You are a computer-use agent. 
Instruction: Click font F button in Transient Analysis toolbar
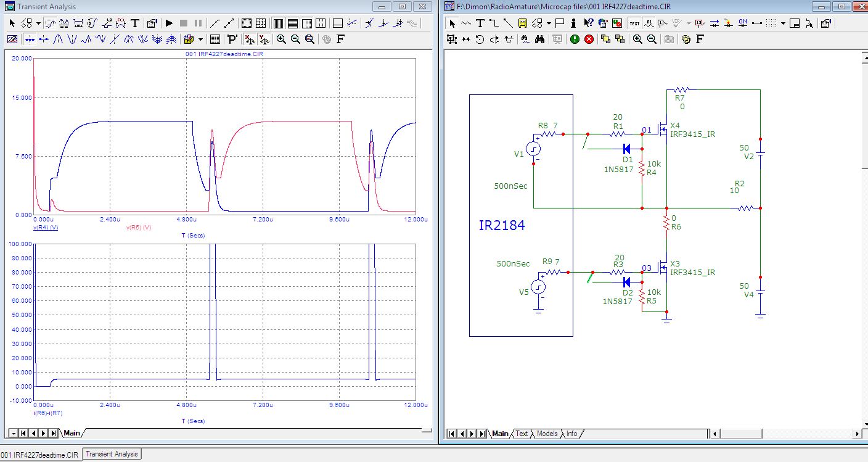click(340, 39)
